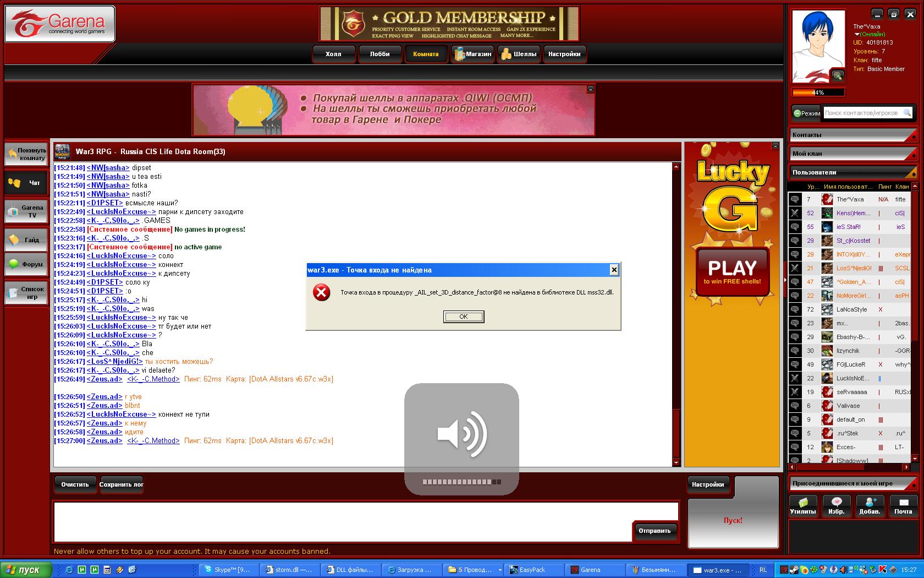Click the contacts/players search field

(x=862, y=113)
